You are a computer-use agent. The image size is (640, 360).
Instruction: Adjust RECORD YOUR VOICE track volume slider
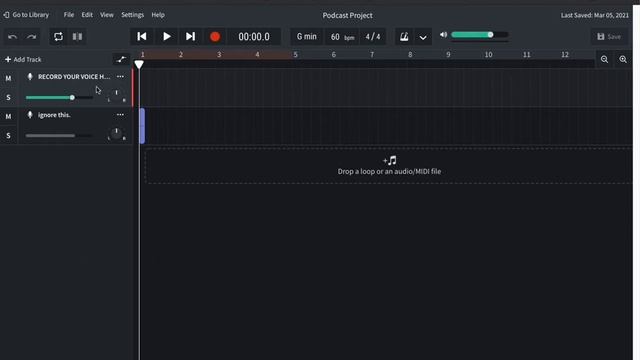tap(59, 98)
